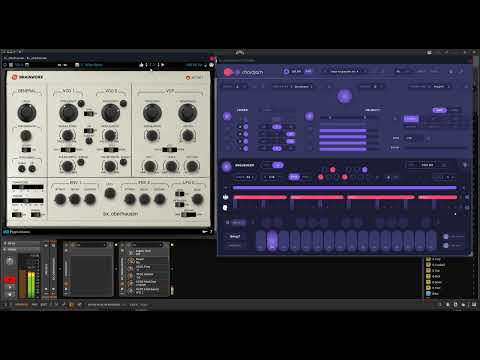Viewport: 480px width, 360px height.
Task: Click the blue item at bottom of right list
Action: coord(433,294)
